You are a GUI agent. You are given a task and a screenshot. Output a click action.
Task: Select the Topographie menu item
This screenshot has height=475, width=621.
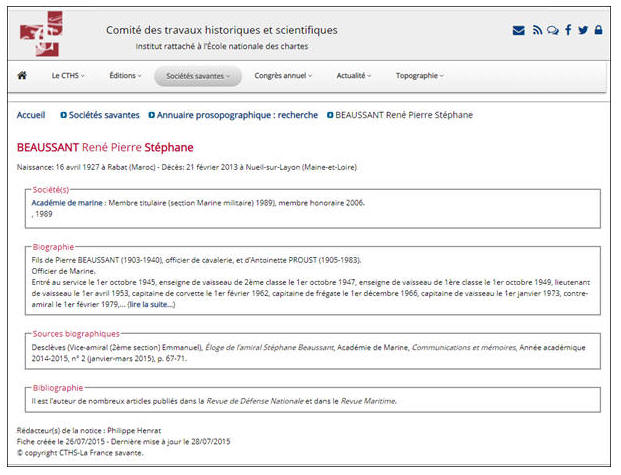(x=419, y=76)
